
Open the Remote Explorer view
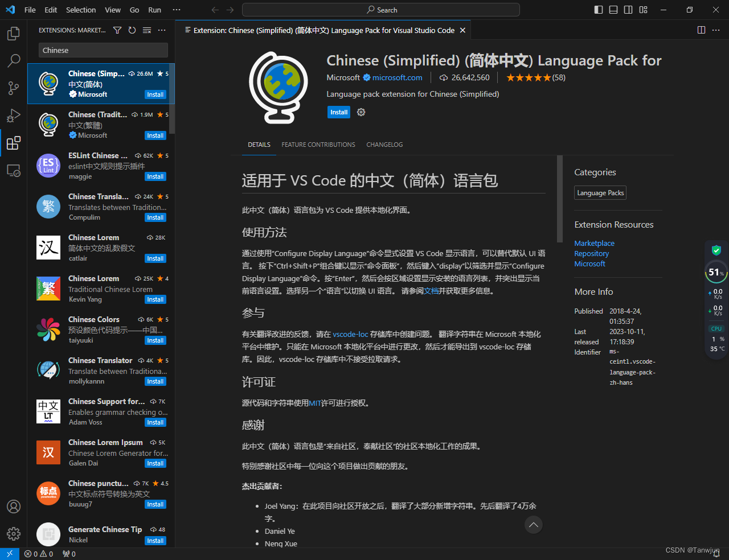point(14,170)
